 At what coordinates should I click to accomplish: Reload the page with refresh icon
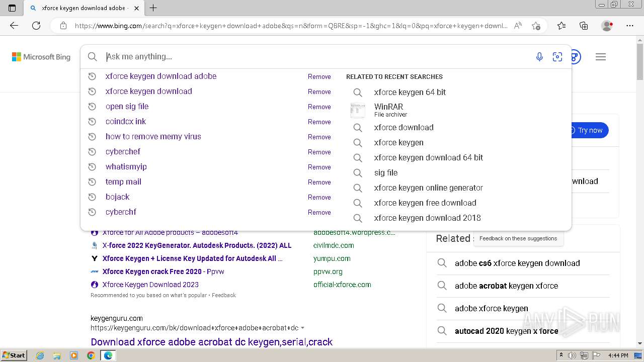click(36, 26)
